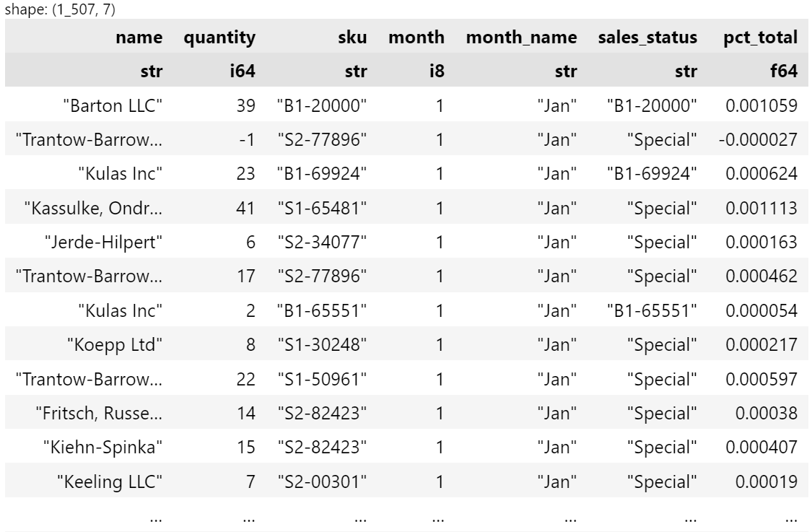Select the 'month_name' column header
Image resolution: width=812 pixels, height=532 pixels.
pos(521,38)
